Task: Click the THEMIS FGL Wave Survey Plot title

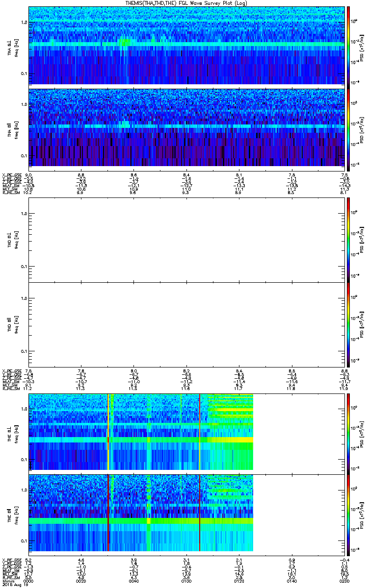Action: [x=187, y=3]
